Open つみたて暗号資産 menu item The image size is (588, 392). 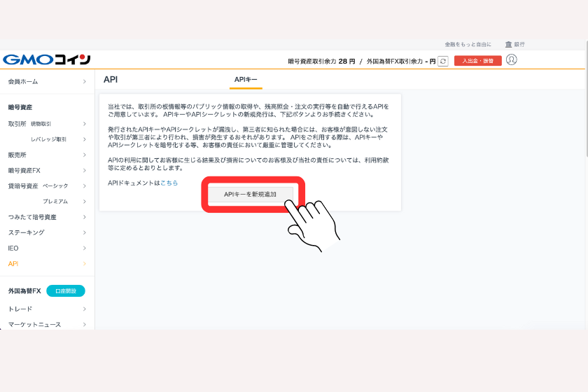(x=32, y=217)
